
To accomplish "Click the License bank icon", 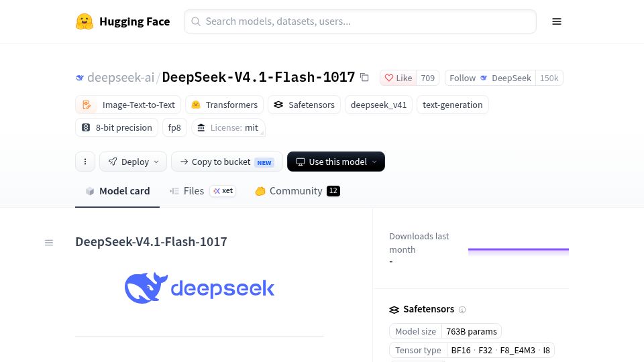I will point(201,127).
